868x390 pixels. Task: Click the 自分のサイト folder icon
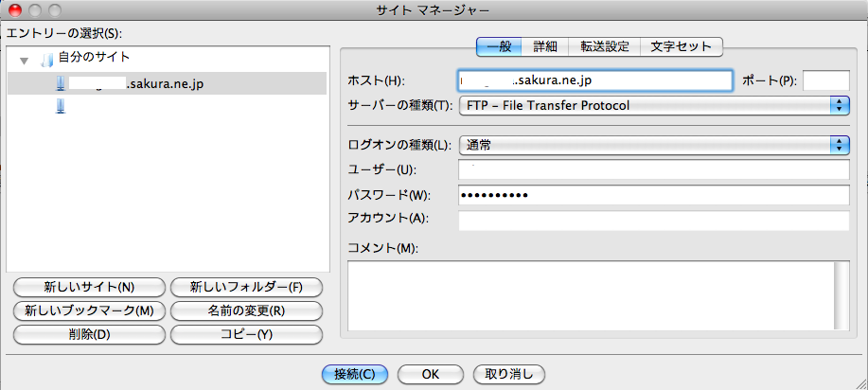coord(46,60)
